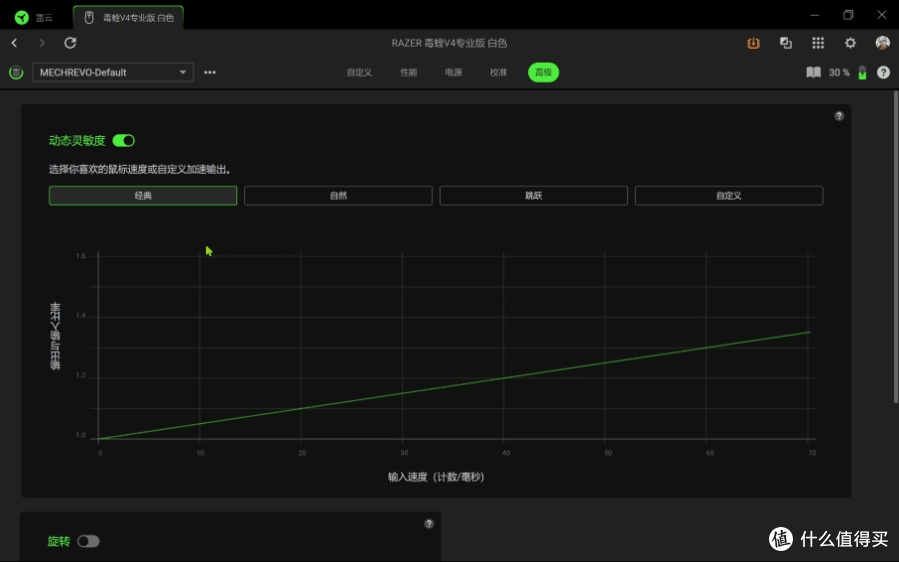Switch to the 自定义 top tab
The image size is (899, 562).
359,72
